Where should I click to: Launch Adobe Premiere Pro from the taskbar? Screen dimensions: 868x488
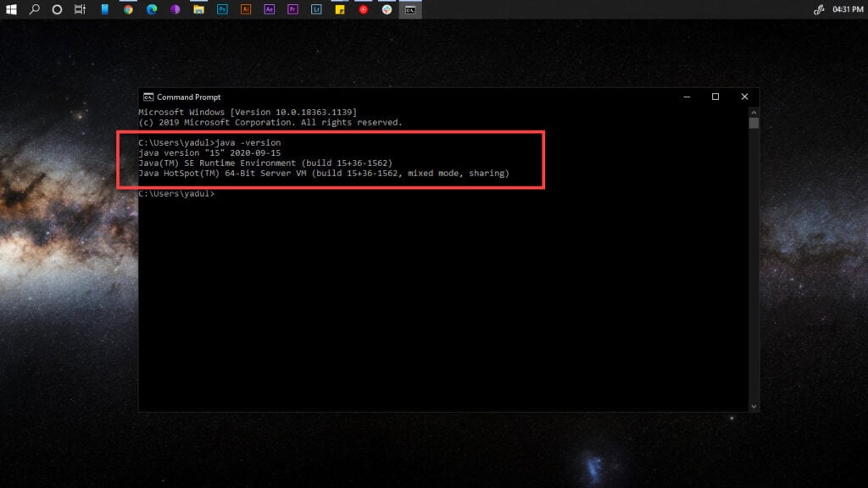[292, 9]
